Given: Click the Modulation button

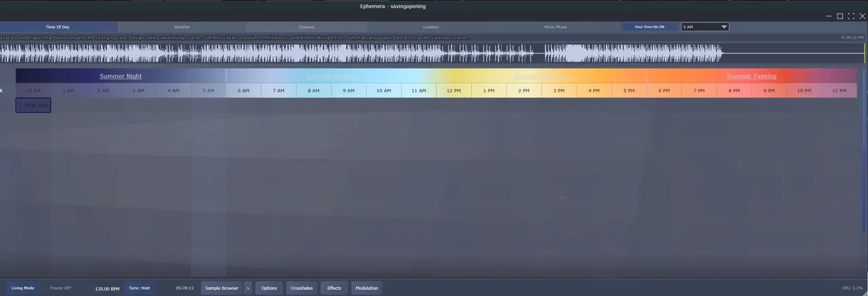Looking at the screenshot, I should pyautogui.click(x=367, y=288).
